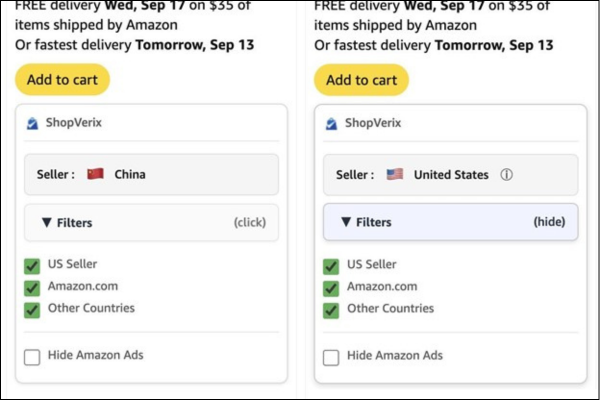
Task: Open the info icon beside United States
Action: (506, 174)
